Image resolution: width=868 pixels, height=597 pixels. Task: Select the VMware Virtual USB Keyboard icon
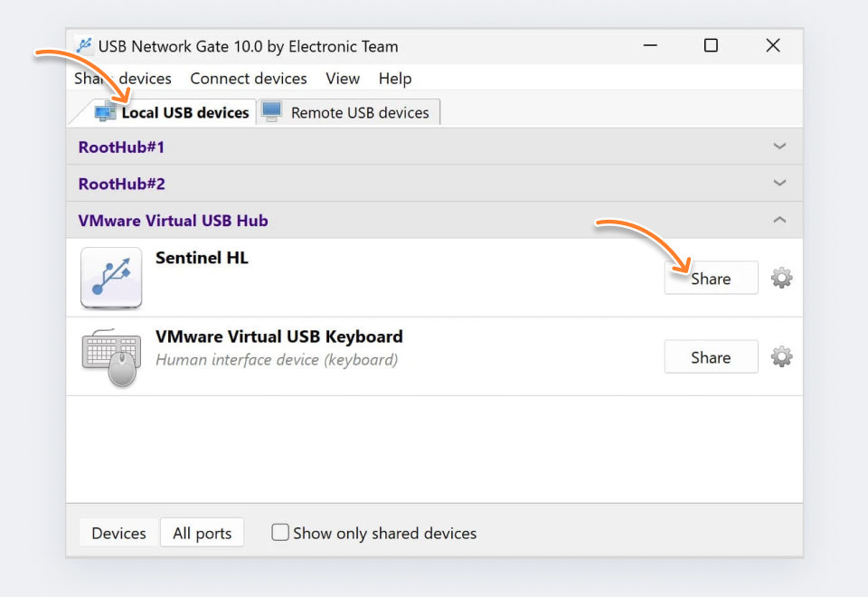pyautogui.click(x=110, y=356)
